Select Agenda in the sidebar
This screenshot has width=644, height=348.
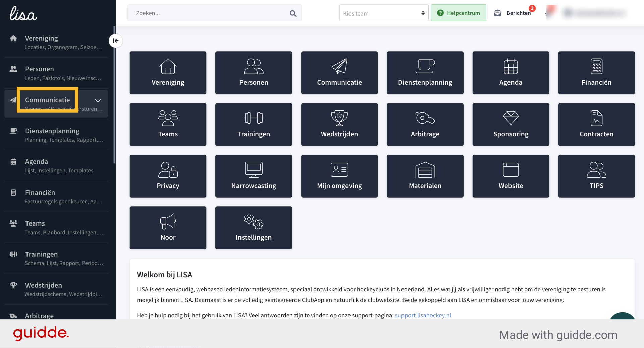coord(56,166)
